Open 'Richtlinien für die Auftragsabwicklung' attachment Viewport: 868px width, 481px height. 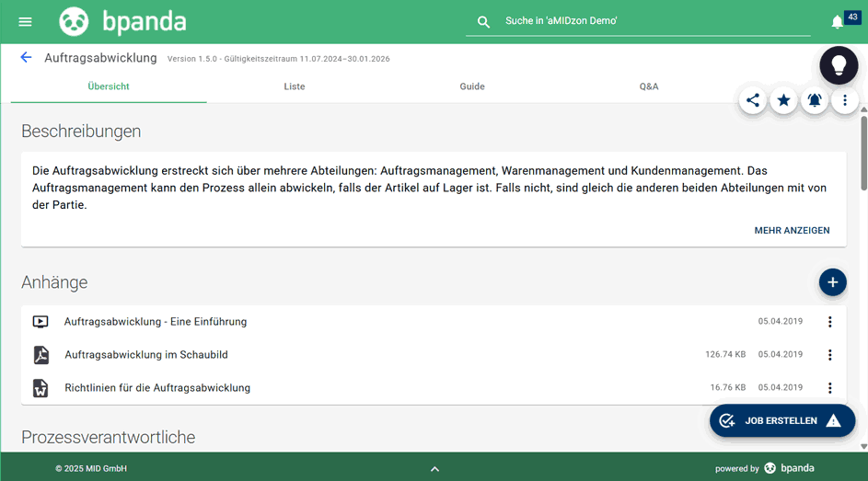(157, 388)
